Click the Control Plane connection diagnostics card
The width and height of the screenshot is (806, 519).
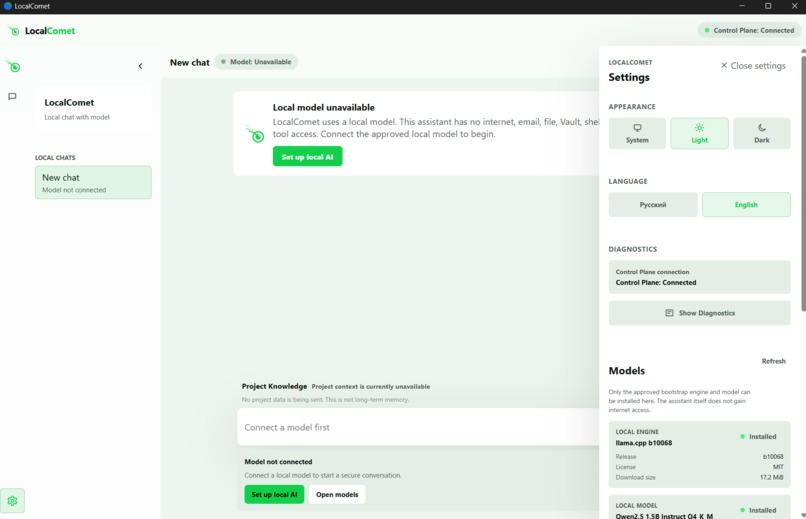(x=699, y=277)
